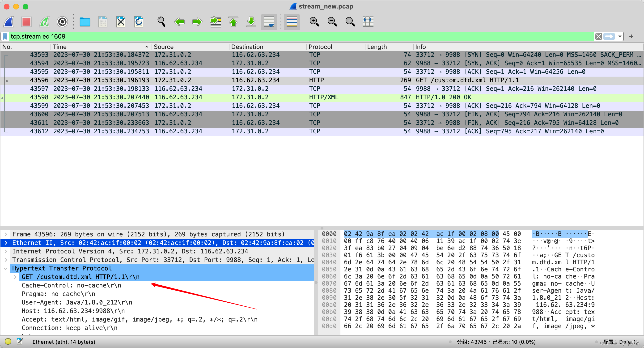
Task: Click the save capture file icon
Action: pos(102,23)
